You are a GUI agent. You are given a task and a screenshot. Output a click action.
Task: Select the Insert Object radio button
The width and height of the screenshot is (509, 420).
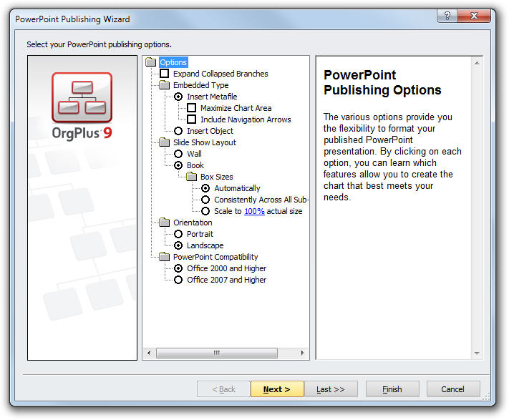178,131
